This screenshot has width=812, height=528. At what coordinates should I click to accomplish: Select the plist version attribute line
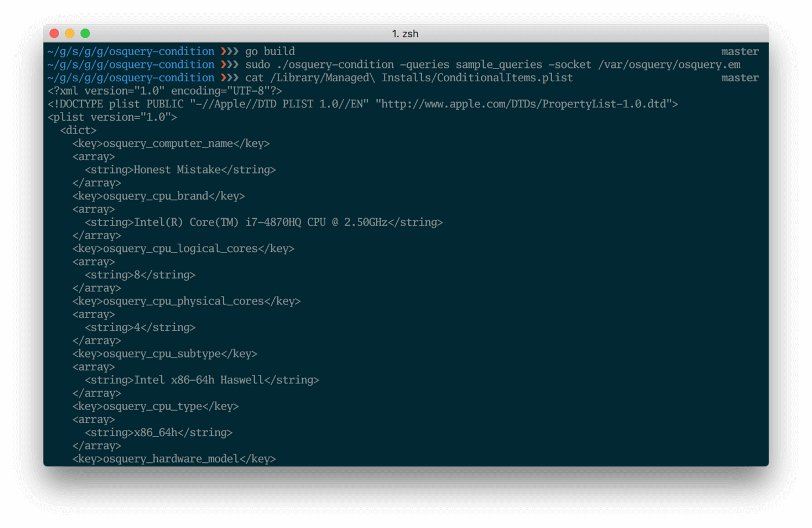[112, 117]
